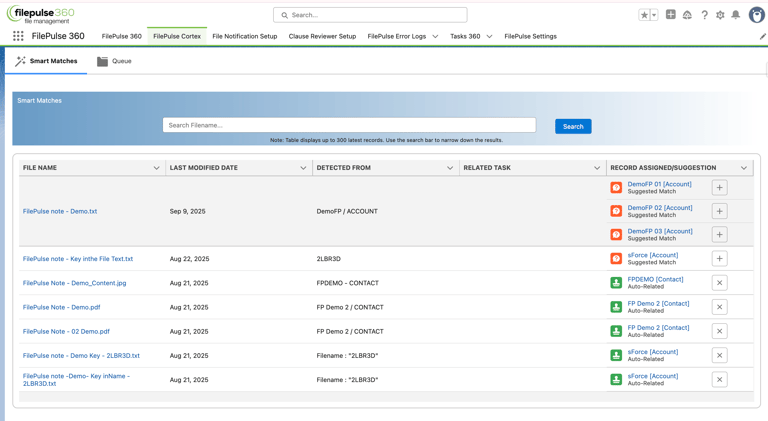The height and width of the screenshot is (421, 768).
Task: Open FilePulse Note - Demo_Content.jpg
Action: pos(74,283)
